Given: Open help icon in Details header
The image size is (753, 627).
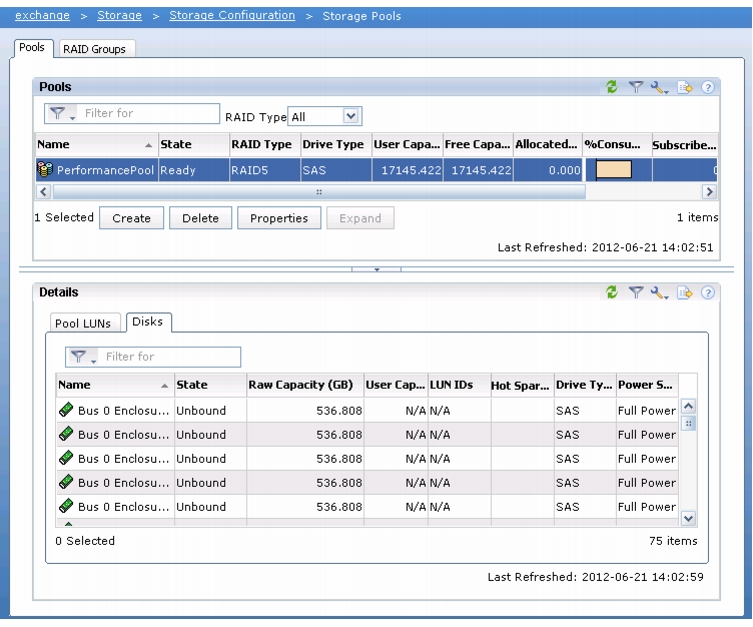Looking at the screenshot, I should tap(707, 293).
